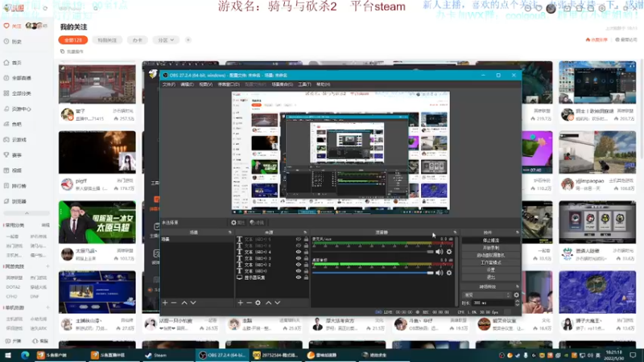
Task: Toggle visibility of 文本 (GDI+) 4 source
Action: coord(299,252)
